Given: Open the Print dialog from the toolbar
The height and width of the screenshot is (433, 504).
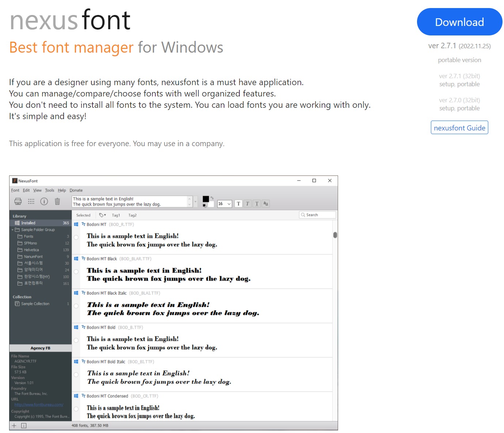Looking at the screenshot, I should [x=18, y=201].
